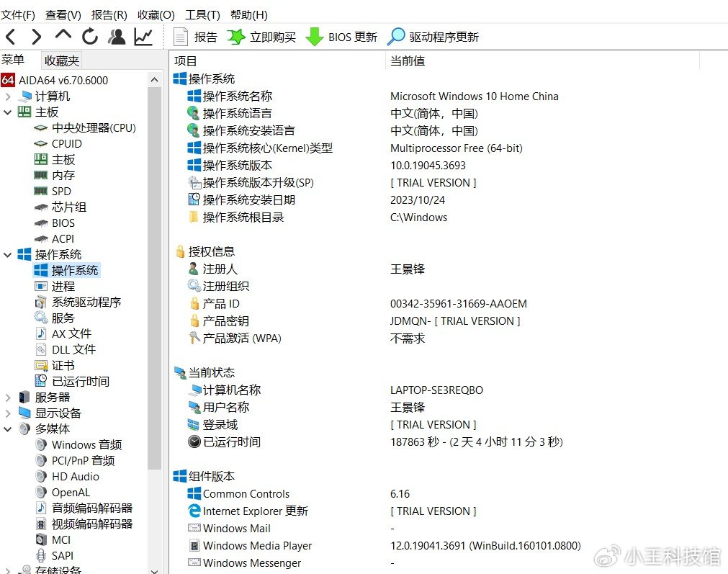Click the DLL 文件 icon
728x574 pixels.
[x=41, y=349]
